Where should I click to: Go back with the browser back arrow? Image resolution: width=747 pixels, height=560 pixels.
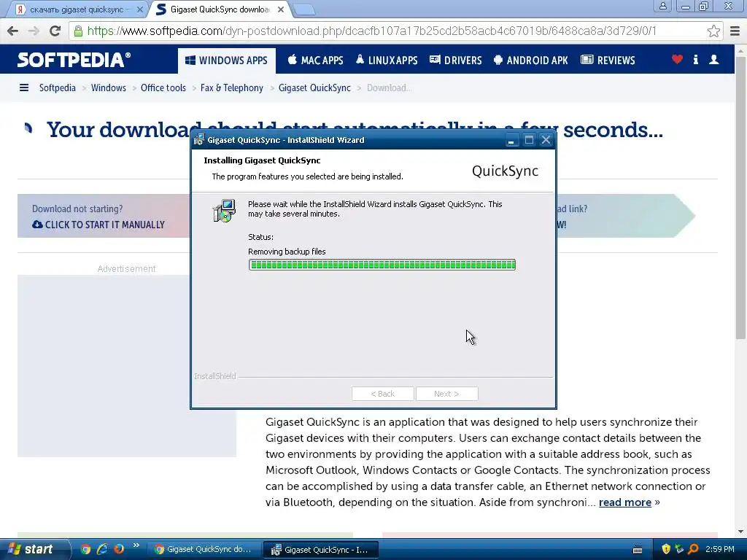tap(13, 31)
